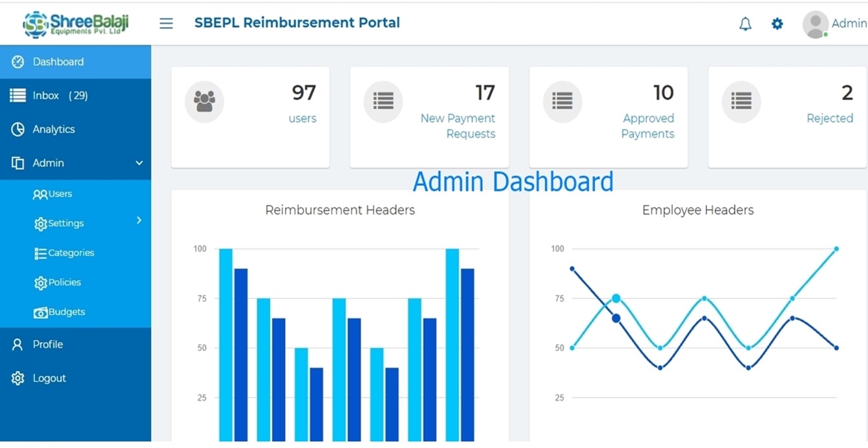Click the New Payment Requests list icon
The height and width of the screenshot is (448, 868).
click(x=383, y=101)
